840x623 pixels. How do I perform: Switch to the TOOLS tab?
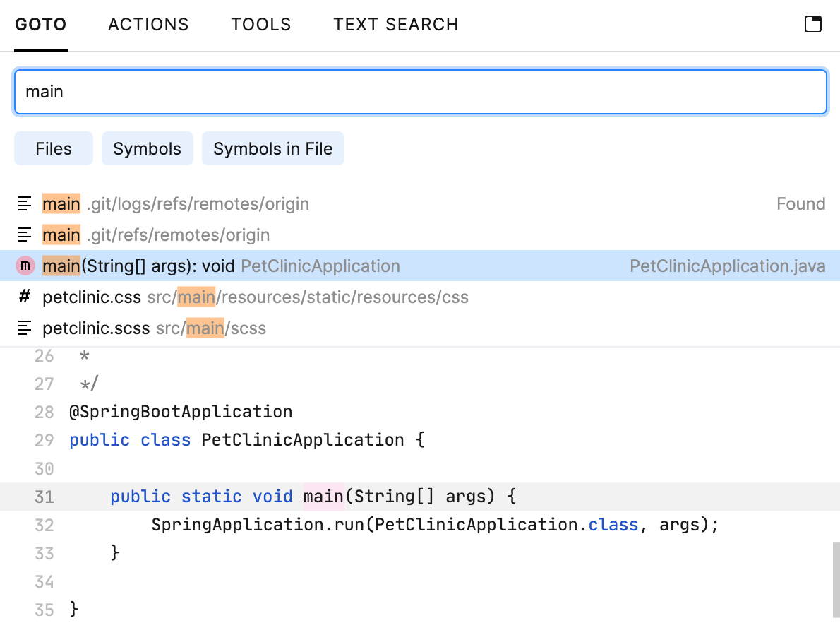[261, 23]
